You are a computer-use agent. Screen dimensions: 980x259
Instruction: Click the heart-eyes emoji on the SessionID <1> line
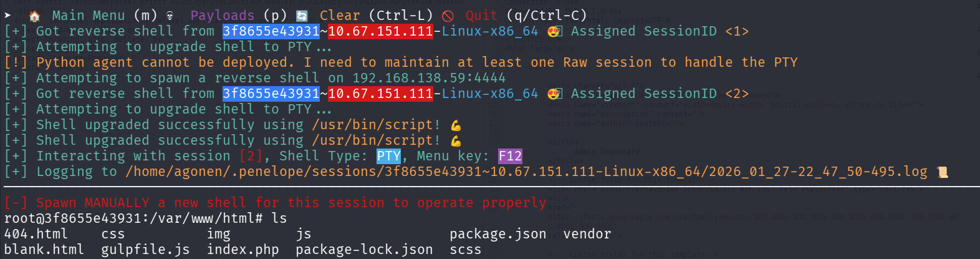point(554,31)
